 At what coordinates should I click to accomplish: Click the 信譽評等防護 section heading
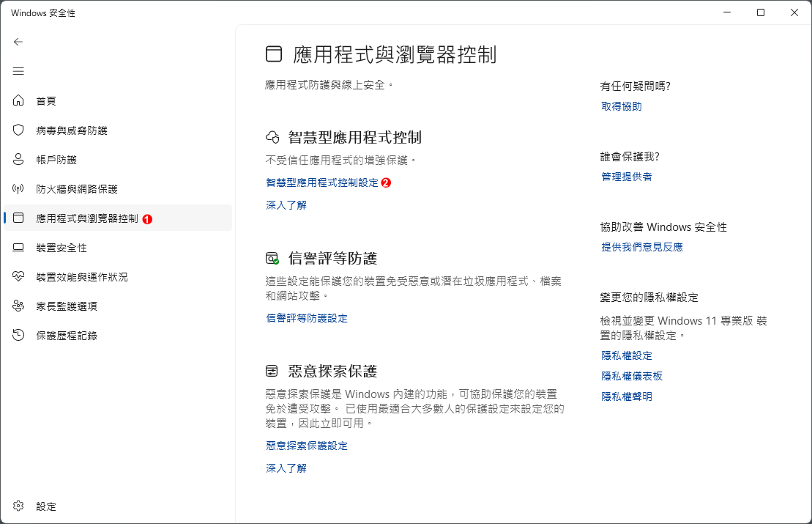[332, 258]
